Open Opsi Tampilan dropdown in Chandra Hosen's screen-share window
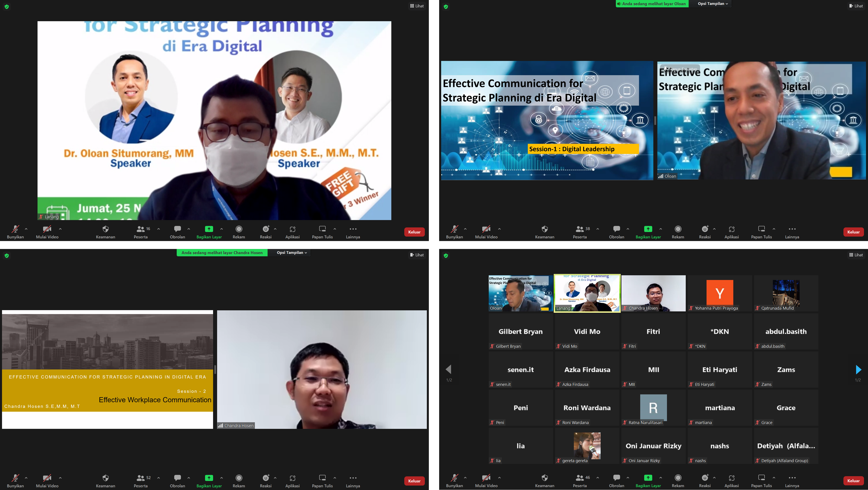 click(x=292, y=253)
